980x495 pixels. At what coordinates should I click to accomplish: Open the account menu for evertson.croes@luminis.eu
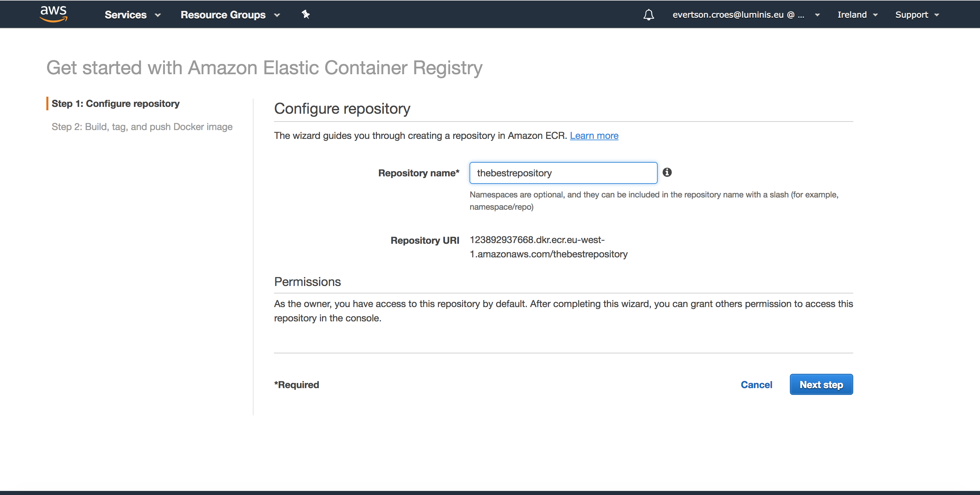[745, 15]
